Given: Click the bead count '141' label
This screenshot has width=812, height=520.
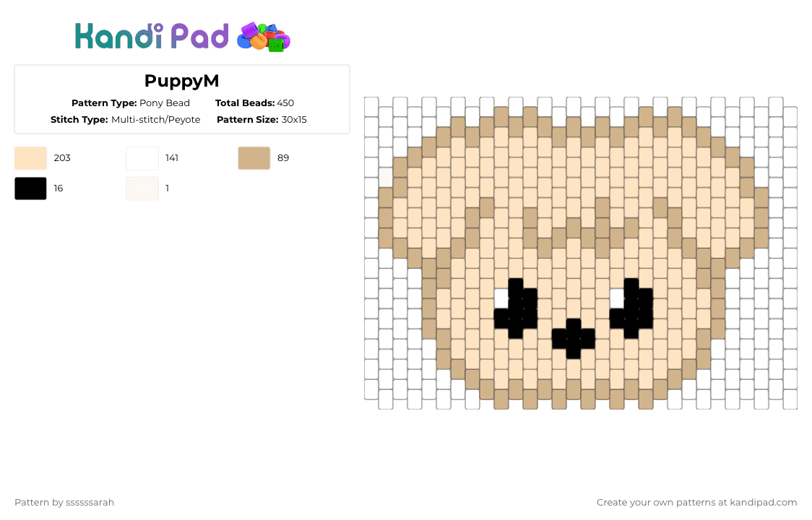Looking at the screenshot, I should point(172,158).
